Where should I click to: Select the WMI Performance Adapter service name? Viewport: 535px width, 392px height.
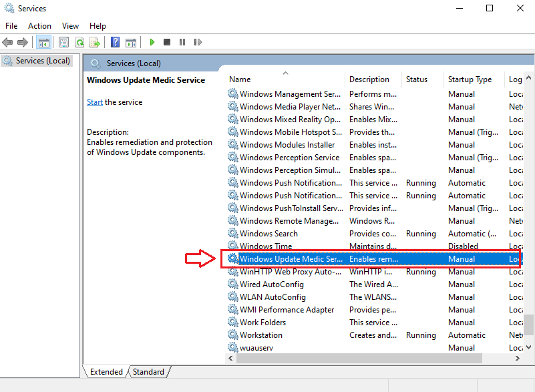pos(287,309)
